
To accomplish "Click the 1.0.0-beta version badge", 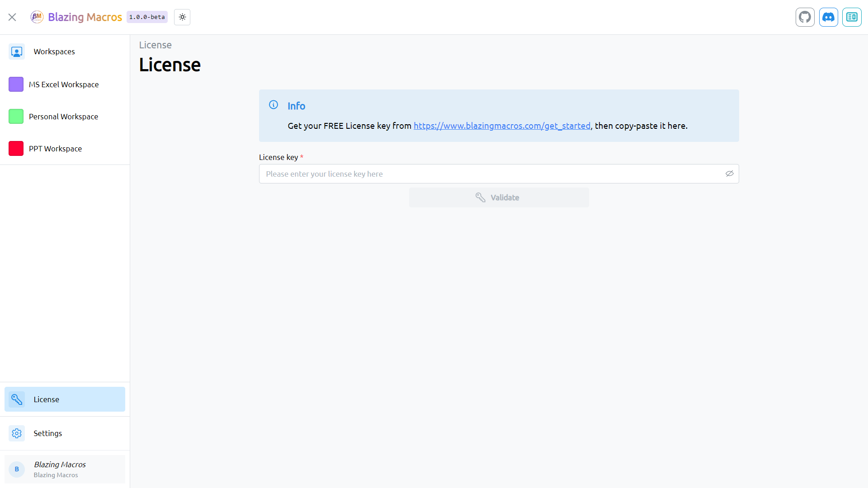I will [147, 17].
